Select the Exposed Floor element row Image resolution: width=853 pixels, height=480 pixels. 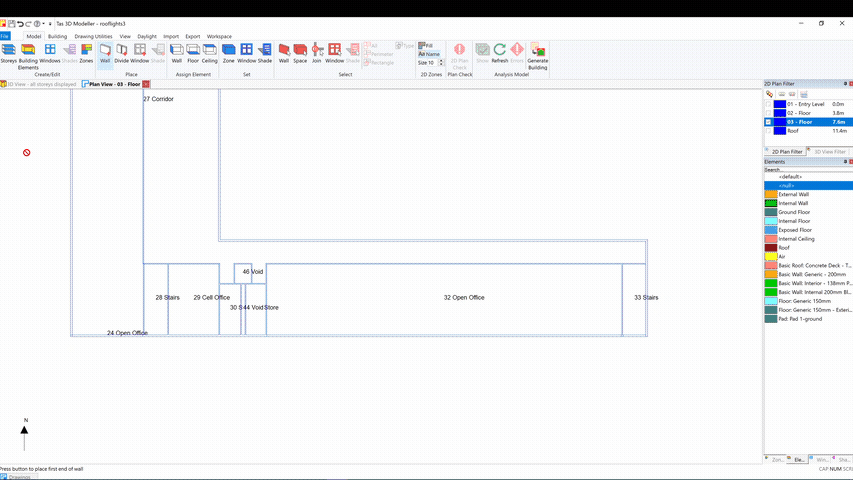(x=808, y=230)
